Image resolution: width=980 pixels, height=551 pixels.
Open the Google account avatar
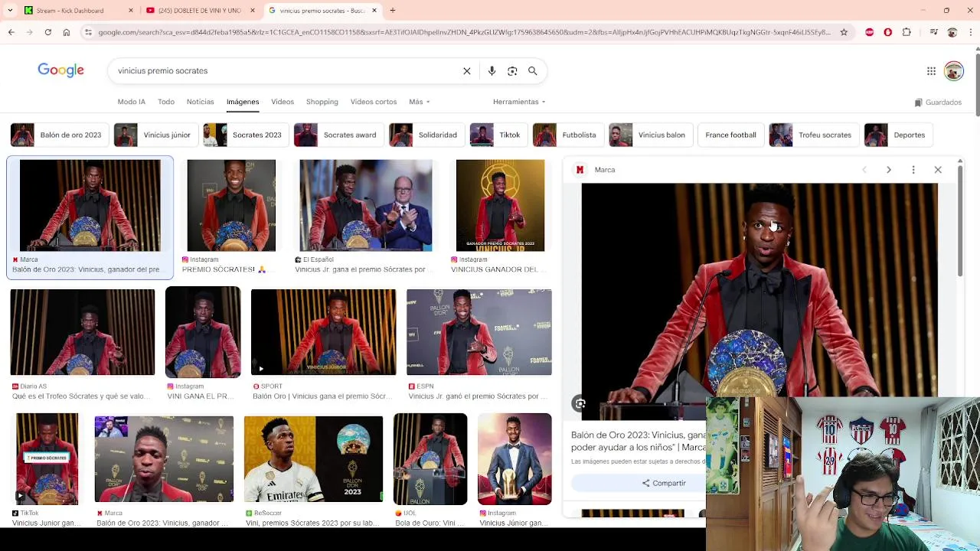(953, 71)
